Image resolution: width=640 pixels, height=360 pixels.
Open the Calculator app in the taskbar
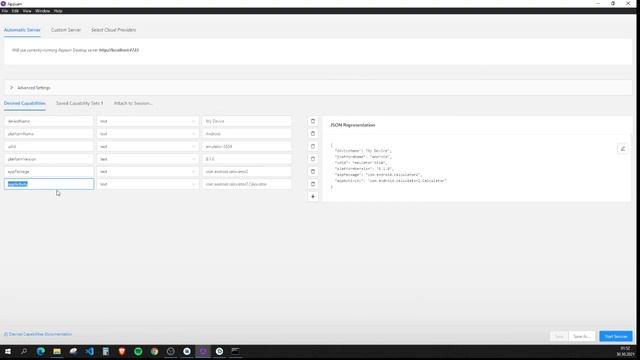pyautogui.click(x=106, y=351)
